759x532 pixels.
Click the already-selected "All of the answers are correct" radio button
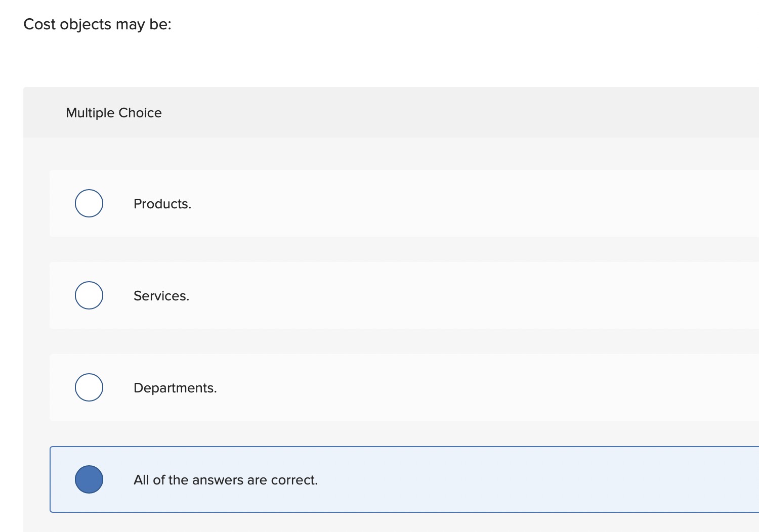tap(89, 479)
